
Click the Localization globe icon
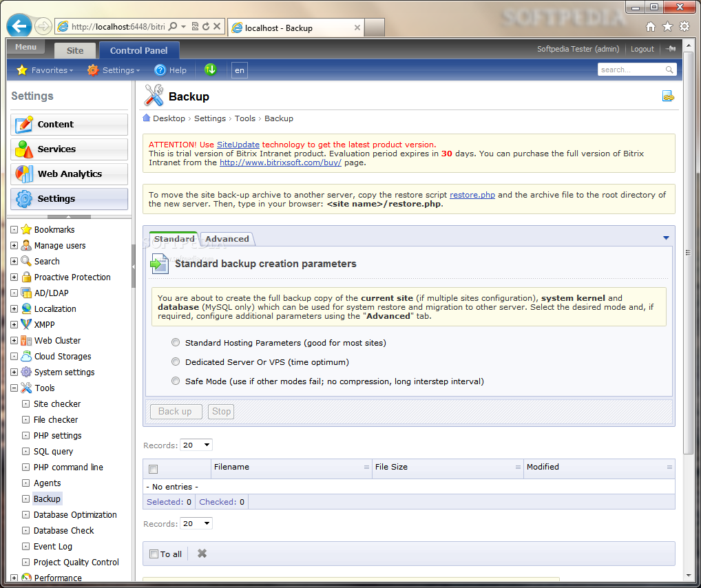click(x=26, y=308)
